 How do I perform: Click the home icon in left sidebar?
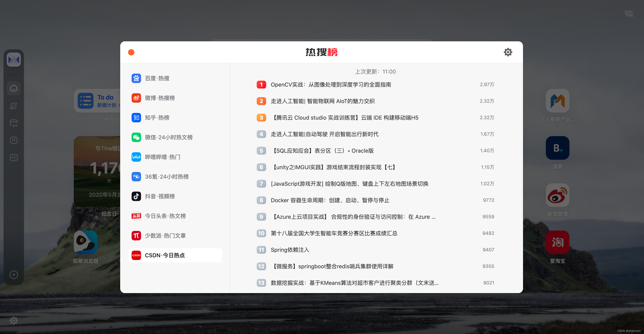[14, 88]
